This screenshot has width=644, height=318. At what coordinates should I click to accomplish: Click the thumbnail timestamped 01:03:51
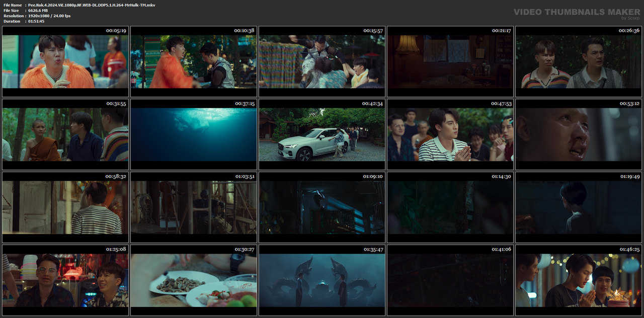tap(194, 207)
